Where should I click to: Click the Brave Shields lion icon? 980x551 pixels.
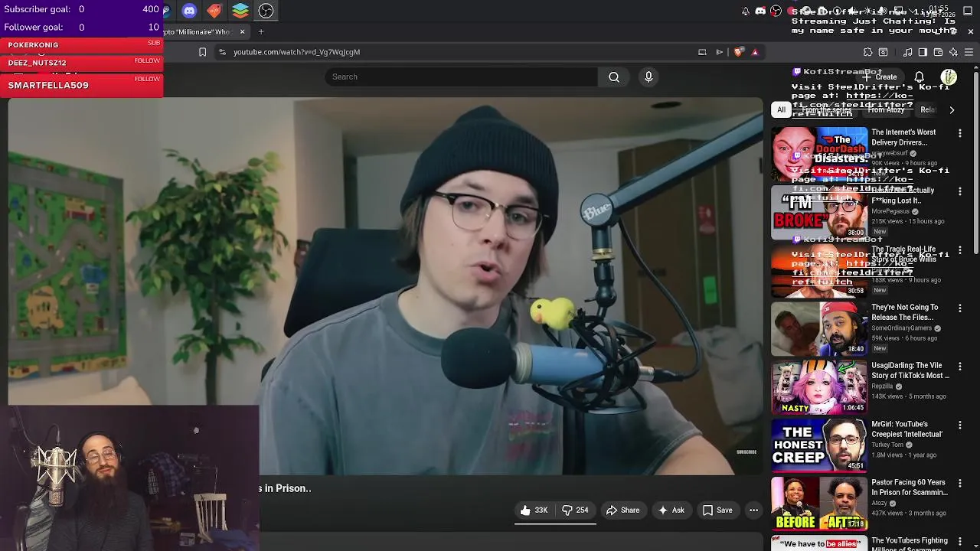[x=738, y=52]
